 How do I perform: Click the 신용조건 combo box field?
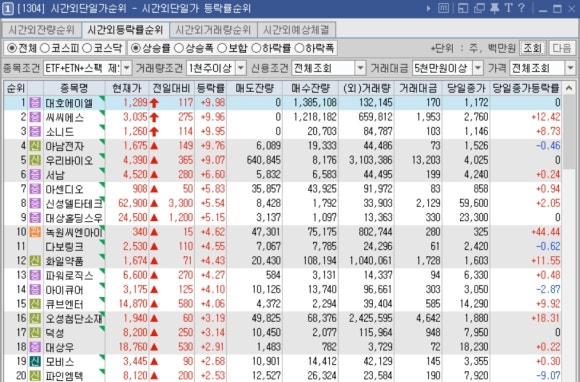(x=329, y=68)
